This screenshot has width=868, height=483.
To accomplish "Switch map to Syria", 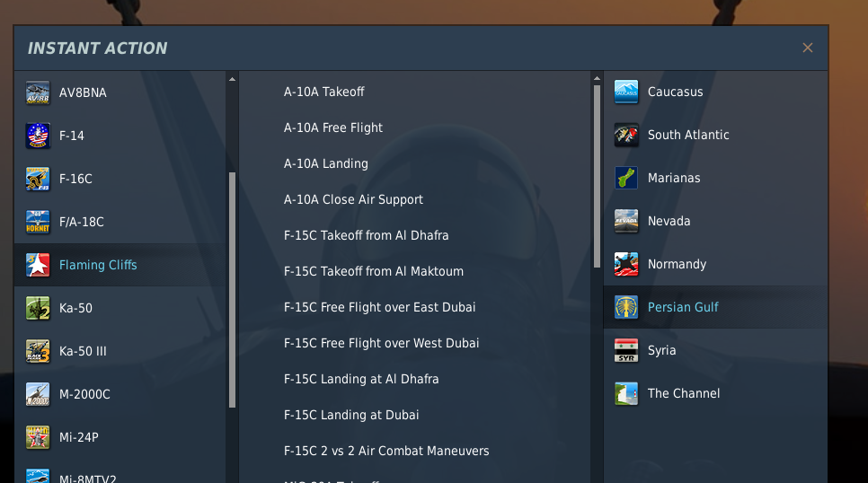I will point(716,351).
